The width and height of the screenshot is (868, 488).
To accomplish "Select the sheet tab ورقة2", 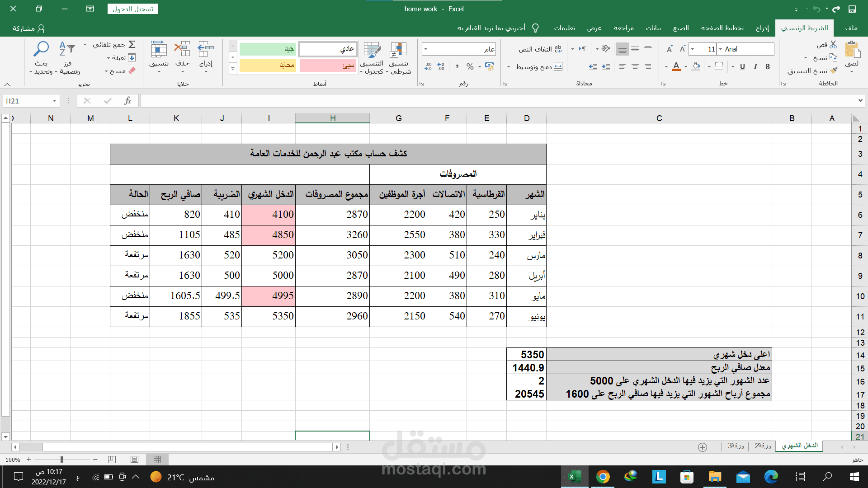I will (763, 446).
